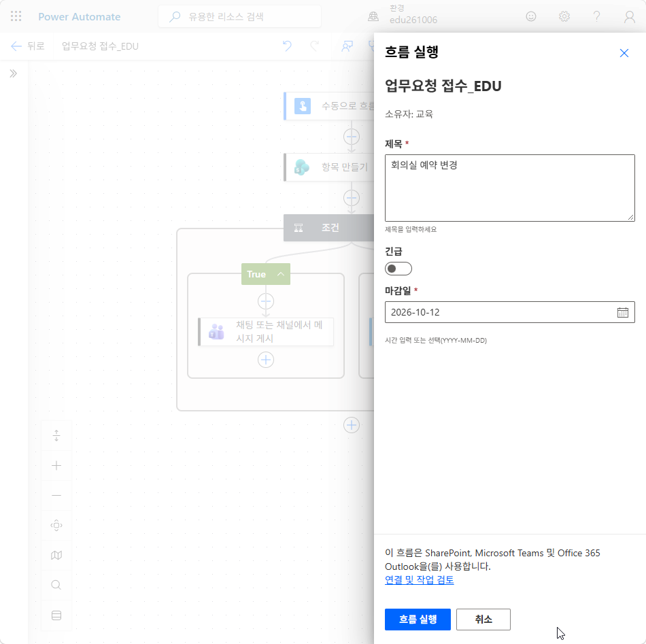Click the canvas expand/collapse vertical arrows icon
The height and width of the screenshot is (644, 646).
(56, 435)
